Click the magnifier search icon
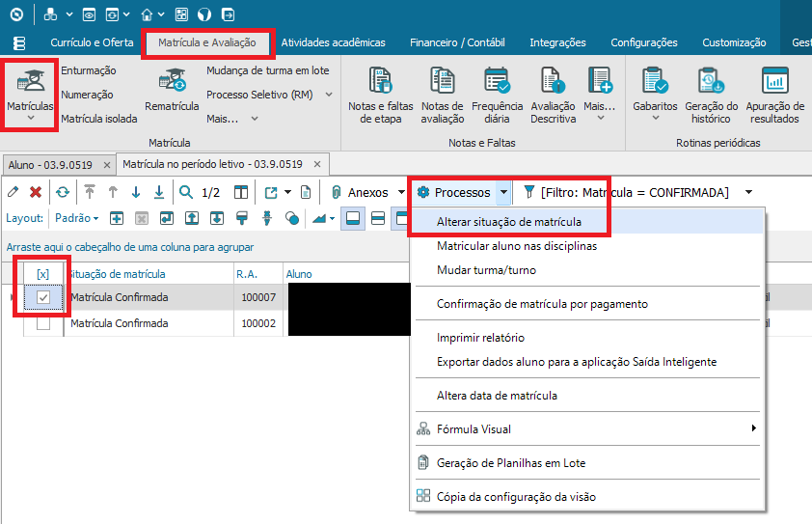 click(x=186, y=192)
